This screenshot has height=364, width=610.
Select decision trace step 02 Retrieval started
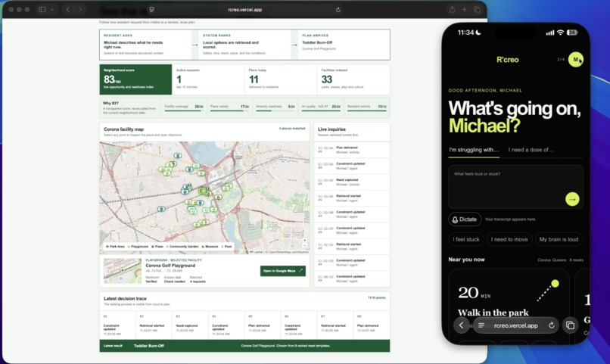pyautogui.click(x=154, y=325)
